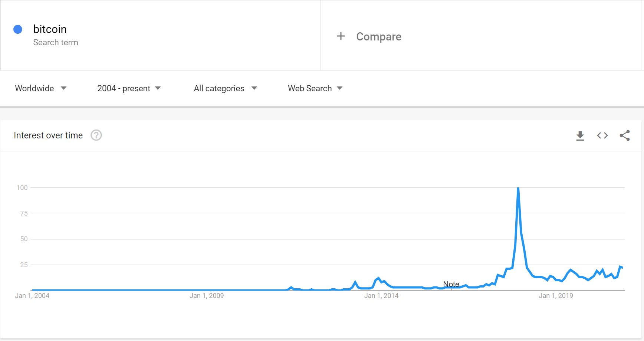Open the All categories dropdown
The height and width of the screenshot is (341, 644).
[225, 88]
